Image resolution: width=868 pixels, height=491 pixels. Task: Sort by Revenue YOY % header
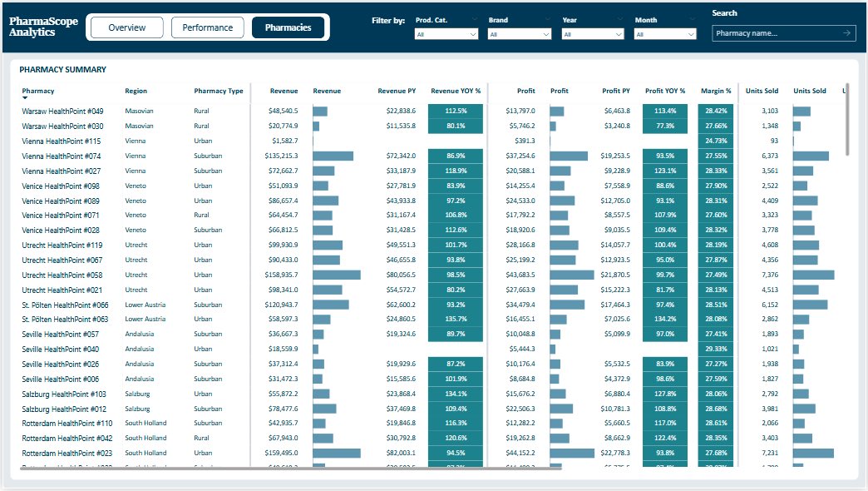tap(456, 91)
